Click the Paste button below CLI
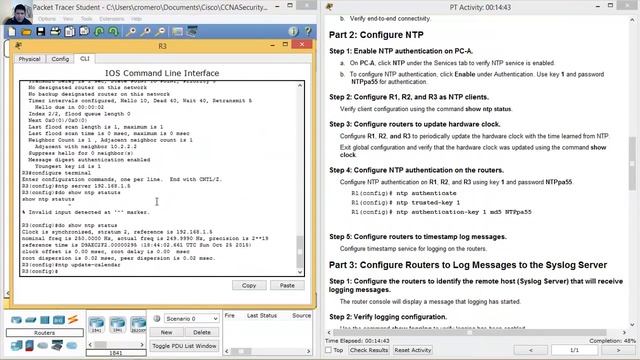 [287, 285]
